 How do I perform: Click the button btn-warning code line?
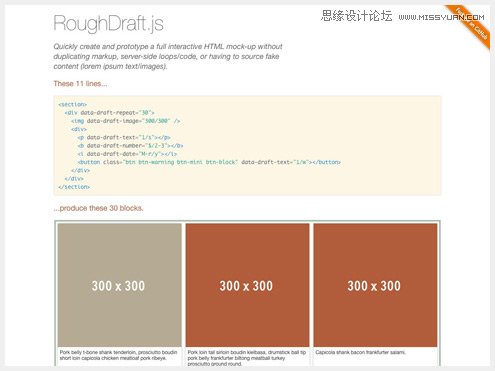tap(209, 162)
